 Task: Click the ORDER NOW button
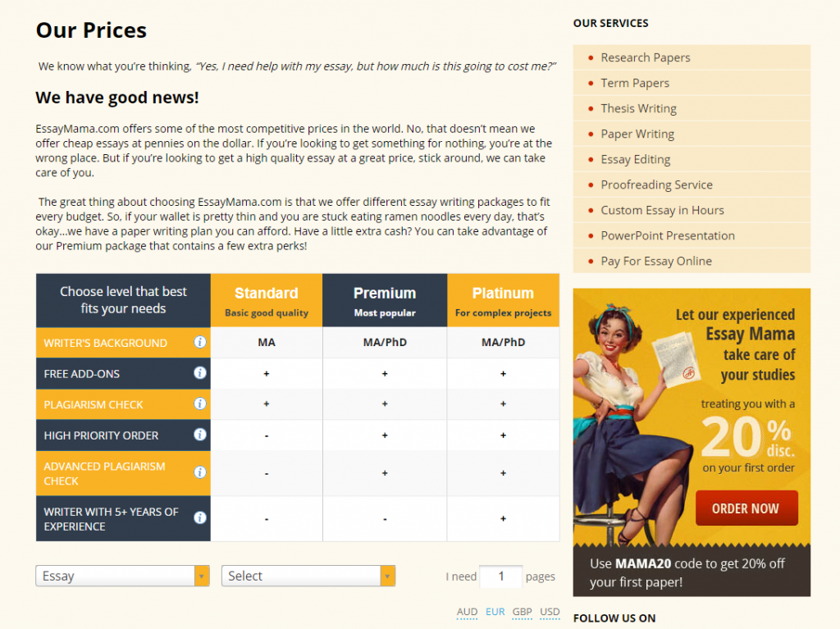click(746, 508)
